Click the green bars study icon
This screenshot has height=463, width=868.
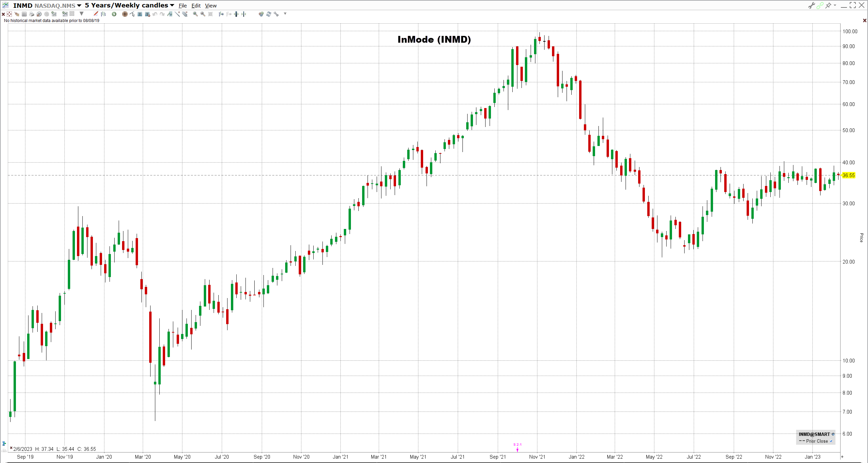(x=170, y=14)
